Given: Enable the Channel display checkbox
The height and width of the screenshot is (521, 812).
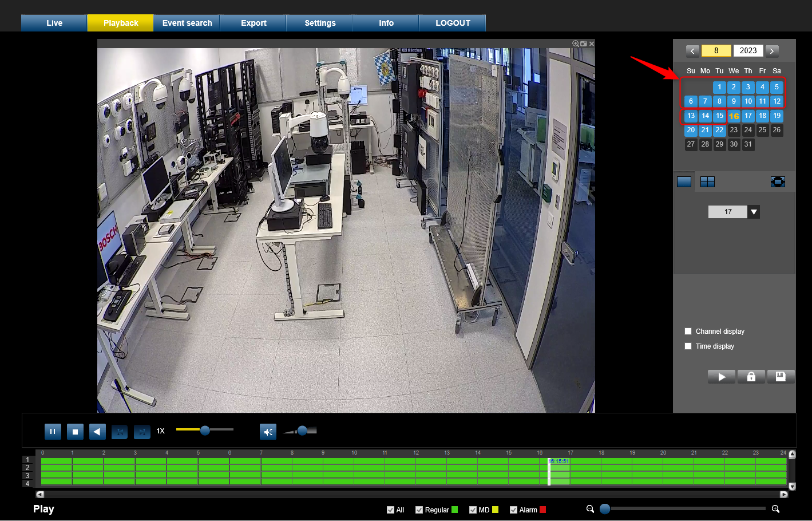Looking at the screenshot, I should click(x=688, y=331).
